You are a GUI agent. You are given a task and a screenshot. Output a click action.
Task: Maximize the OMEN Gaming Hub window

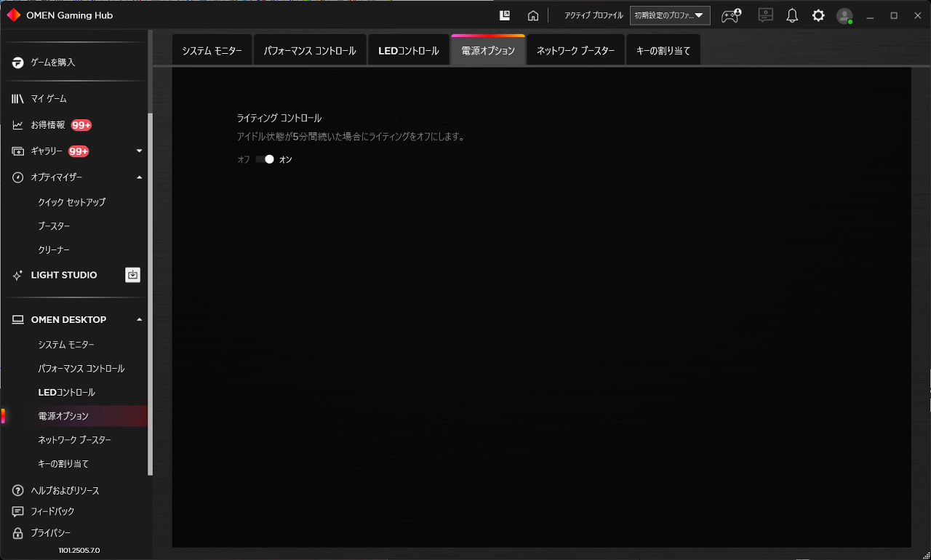point(894,15)
